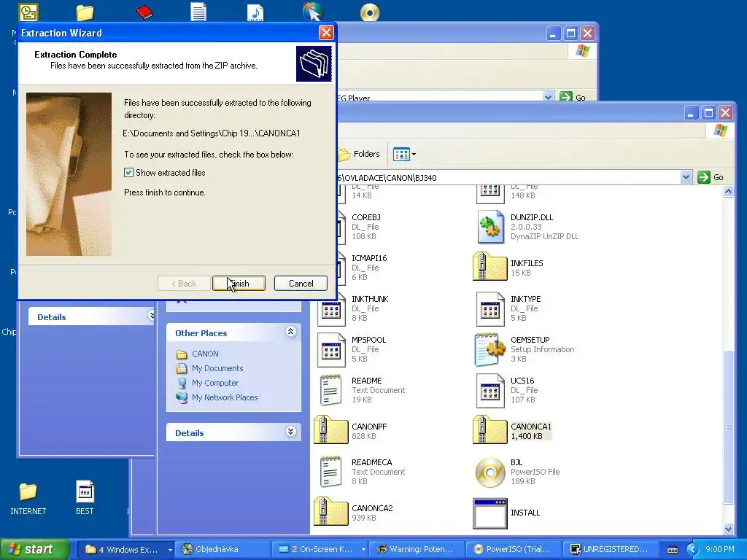Viewport: 747px width, 560px height.
Task: Open My Documents in Other Places
Action: [x=217, y=368]
